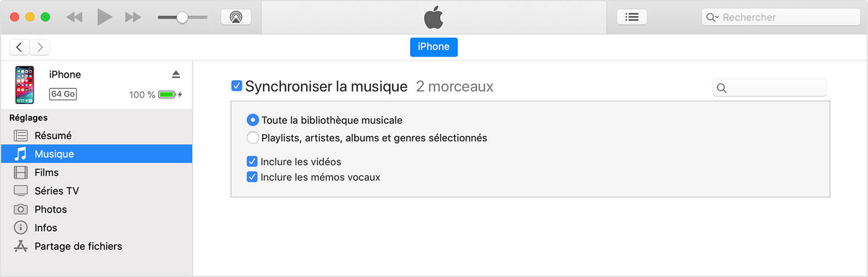Go to previous track with rewind
Screen dimensions: 868x277
[74, 17]
